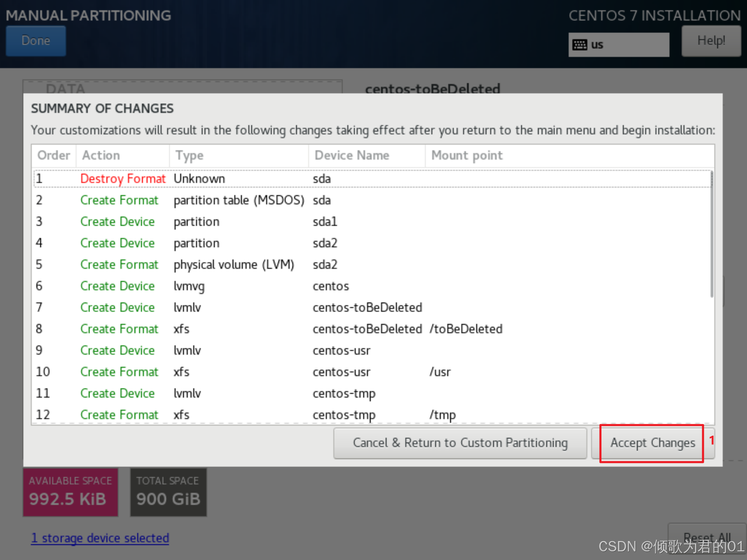Select the 'sda1' device name cell
Viewport: 747px width, 560px height.
point(325,222)
